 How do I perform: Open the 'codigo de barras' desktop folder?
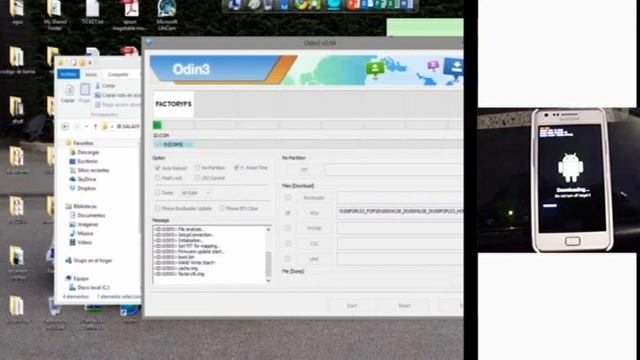[x=18, y=60]
